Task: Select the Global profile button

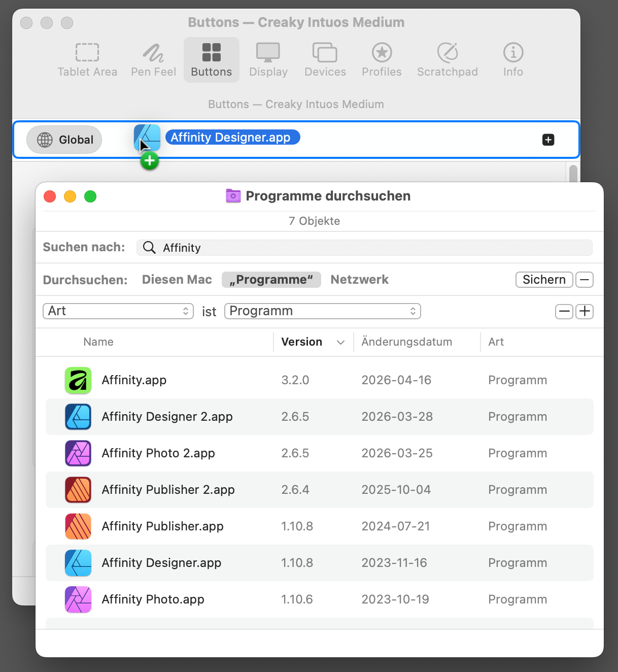Action: 64,140
